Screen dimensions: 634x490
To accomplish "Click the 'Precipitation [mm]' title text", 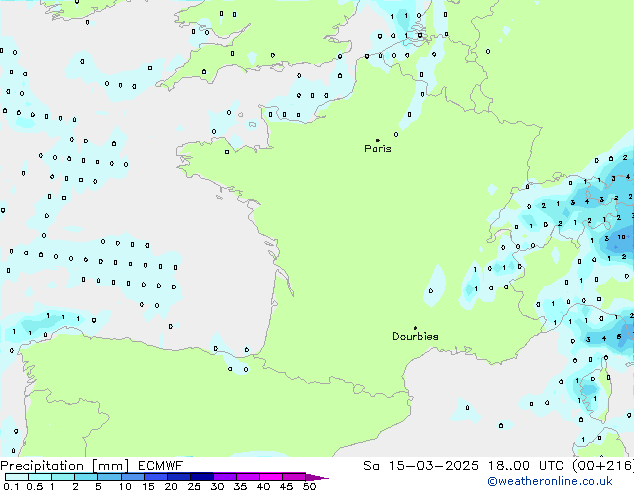I will [x=65, y=466].
